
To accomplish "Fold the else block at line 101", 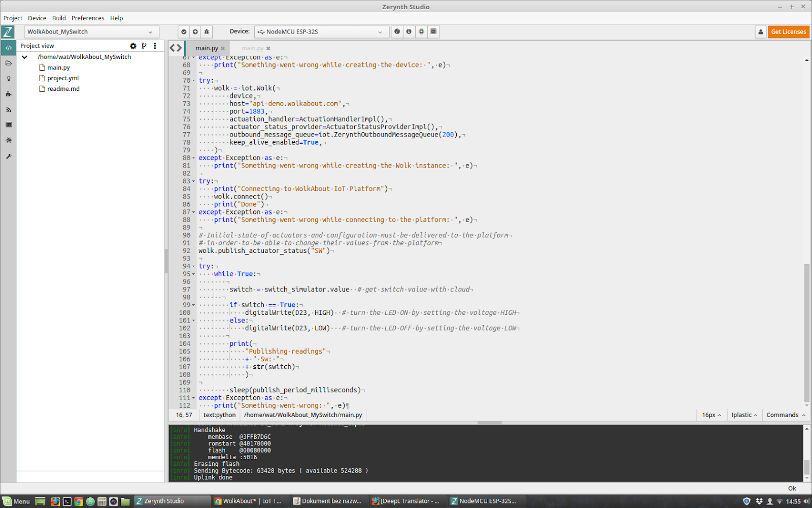I will coord(193,321).
